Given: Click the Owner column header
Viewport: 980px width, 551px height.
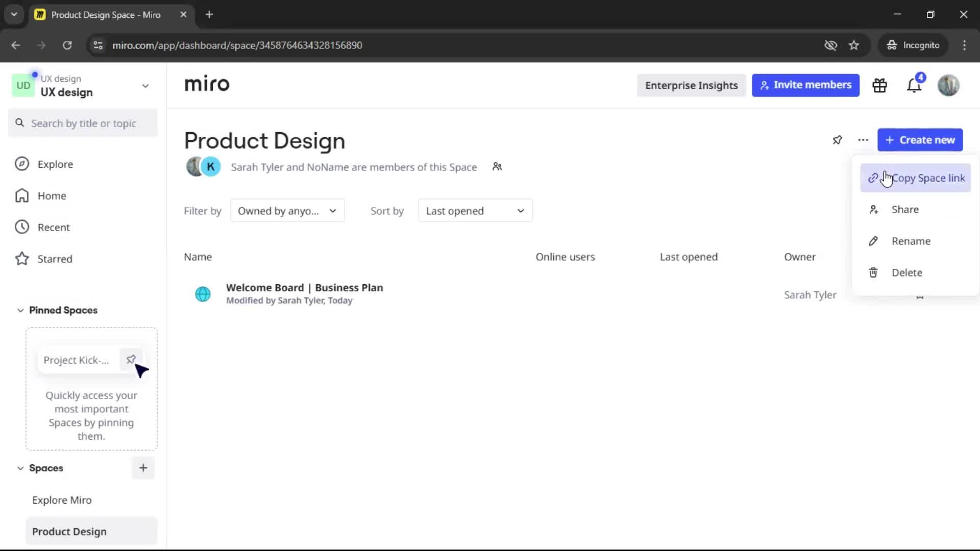Looking at the screenshot, I should [800, 257].
